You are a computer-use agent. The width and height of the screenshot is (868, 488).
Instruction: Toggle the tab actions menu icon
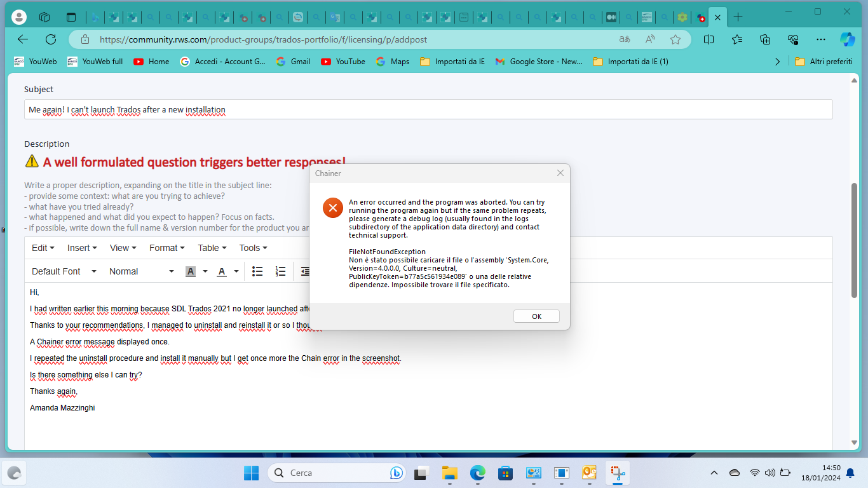point(71,17)
